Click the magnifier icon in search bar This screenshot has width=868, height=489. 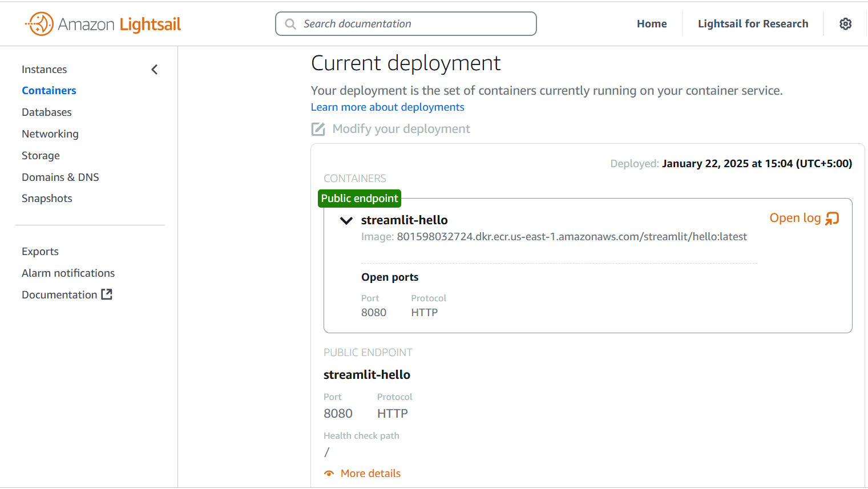[x=290, y=24]
